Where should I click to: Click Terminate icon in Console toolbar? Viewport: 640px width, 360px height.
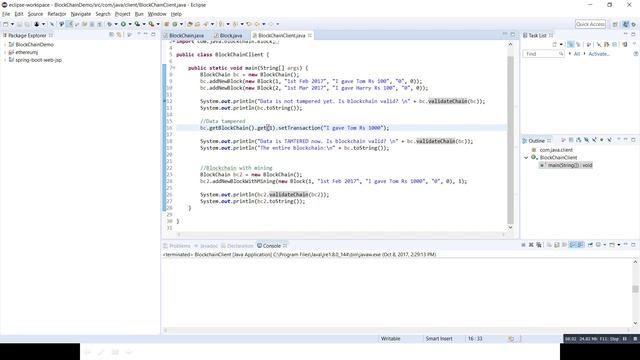tap(523, 245)
